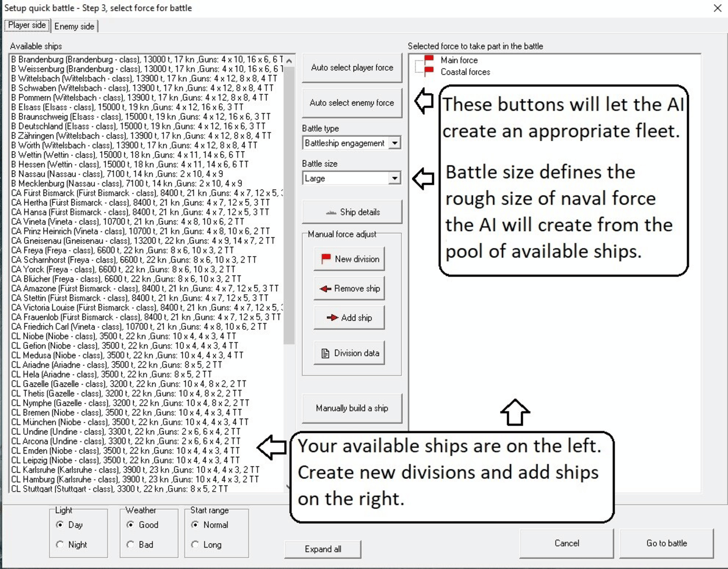Click Remove ship arrow button
This screenshot has width=728, height=569.
pos(349,289)
